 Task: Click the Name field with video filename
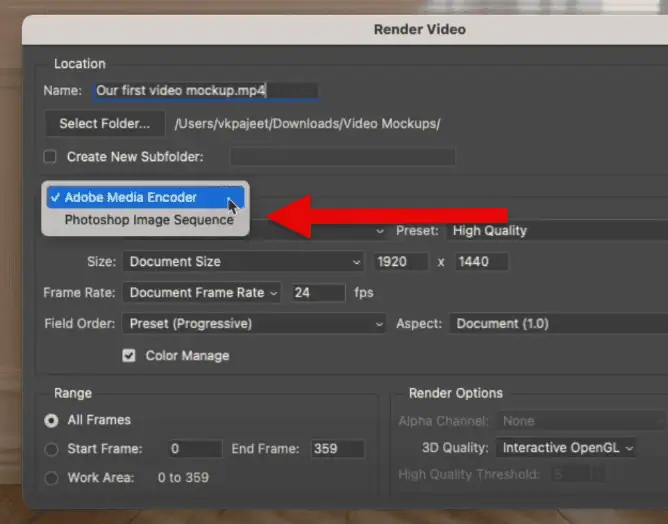coord(206,90)
